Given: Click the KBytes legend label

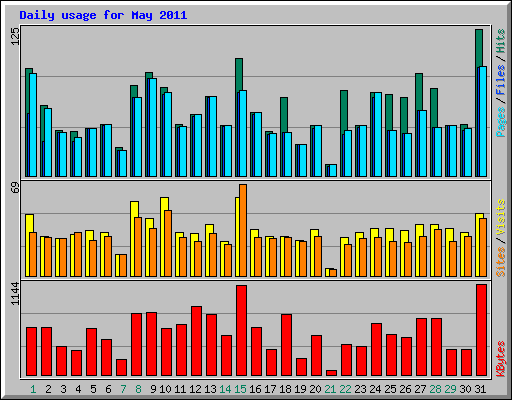Looking at the screenshot, I should coord(500,359).
